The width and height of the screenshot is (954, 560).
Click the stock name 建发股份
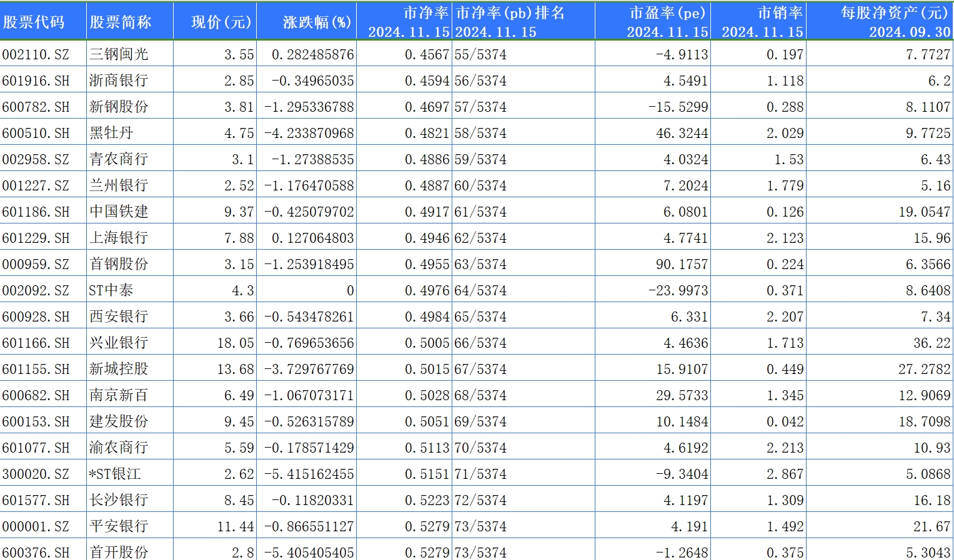coord(119,422)
